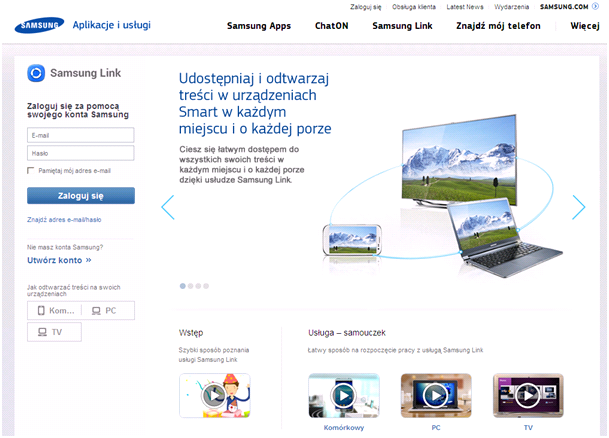Screen dimensions: 609x438
Task: Select the fourth carousel indicator dot
Action: [x=206, y=286]
